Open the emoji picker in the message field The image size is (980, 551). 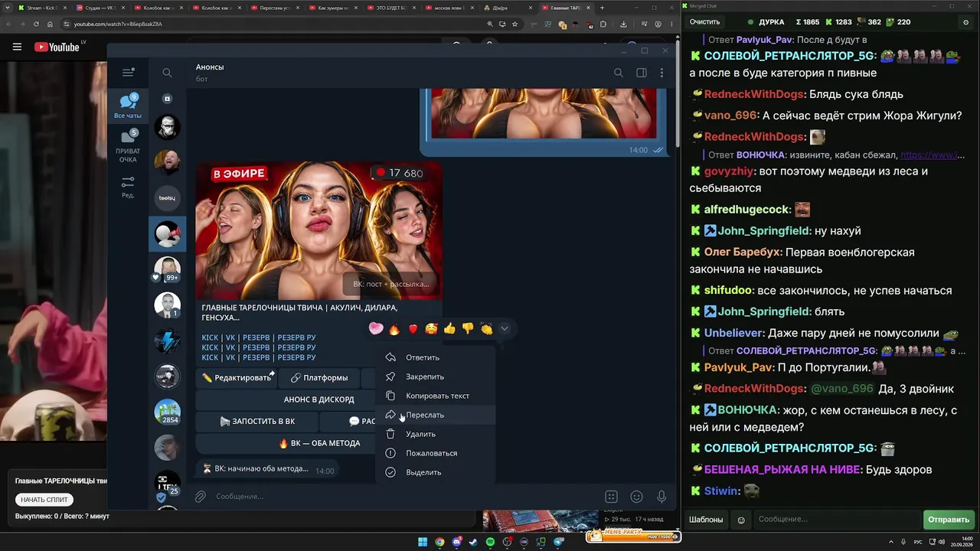coord(636,497)
